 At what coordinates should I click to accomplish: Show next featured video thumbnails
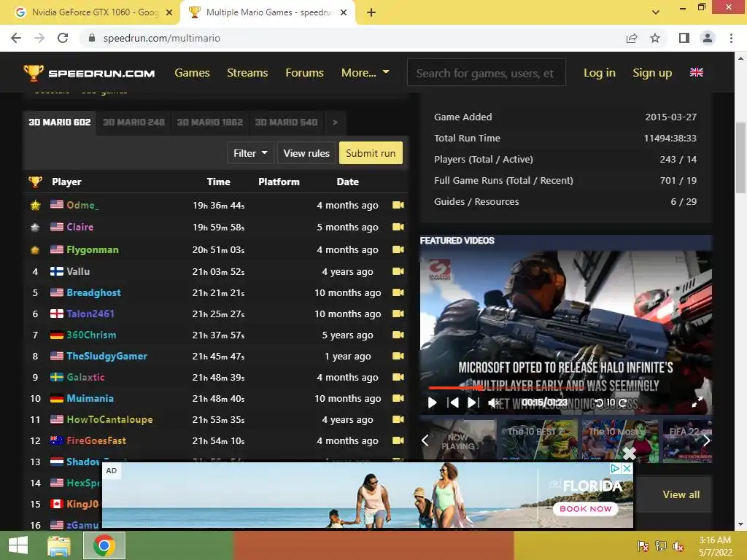pos(706,440)
